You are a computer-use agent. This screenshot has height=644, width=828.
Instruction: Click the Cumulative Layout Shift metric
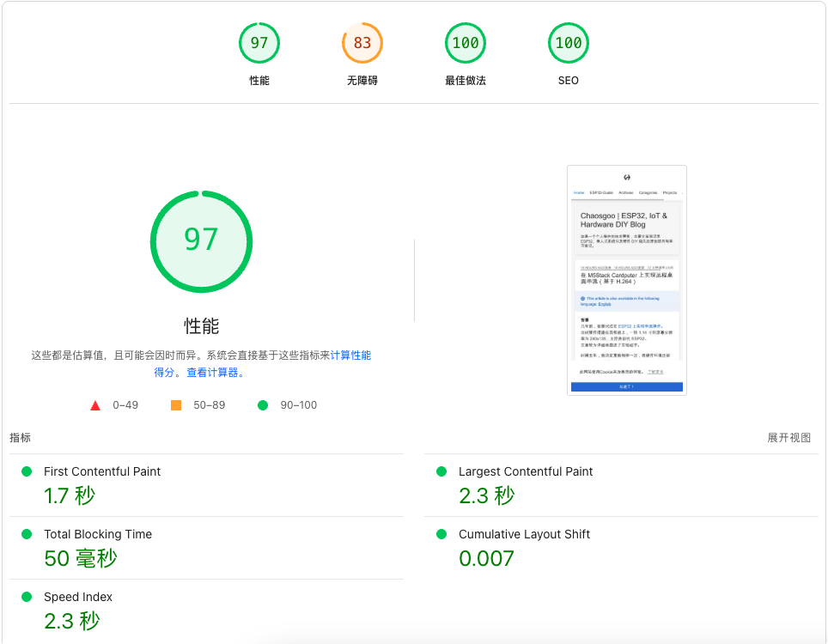click(524, 534)
